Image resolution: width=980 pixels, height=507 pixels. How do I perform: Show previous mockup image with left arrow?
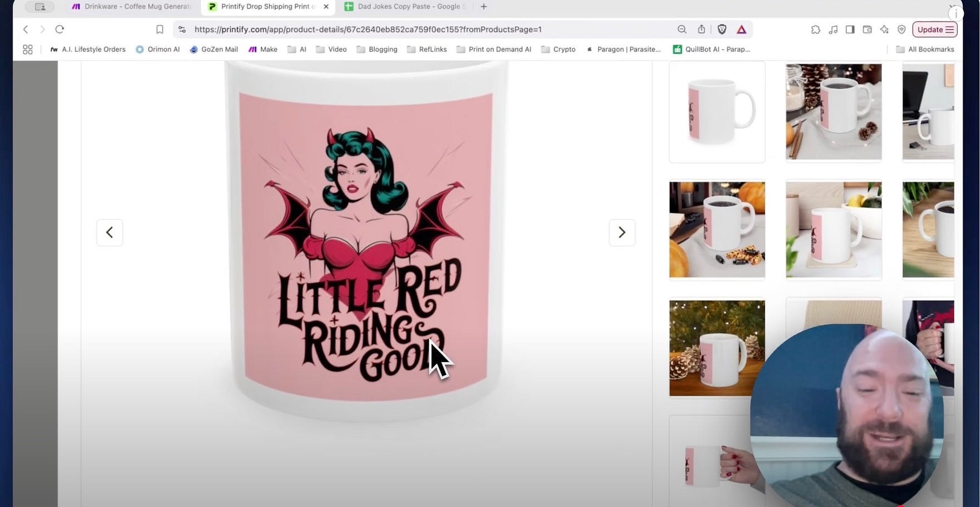[x=110, y=232]
